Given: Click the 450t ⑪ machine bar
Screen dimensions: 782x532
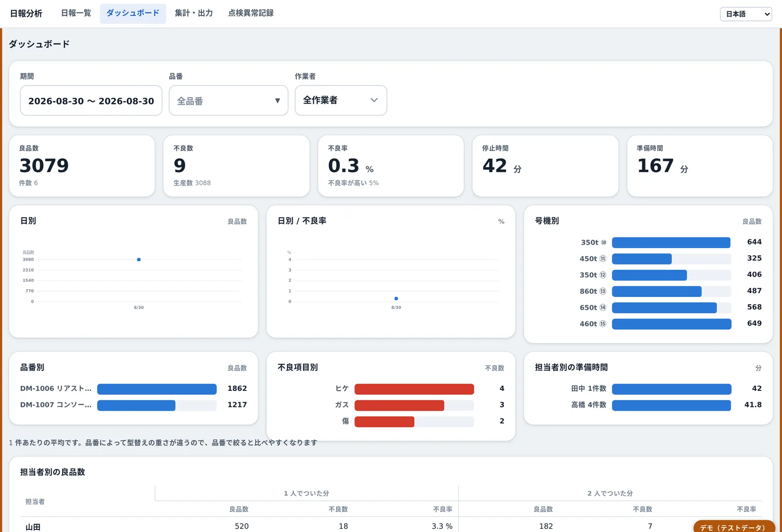Looking at the screenshot, I should point(642,259).
